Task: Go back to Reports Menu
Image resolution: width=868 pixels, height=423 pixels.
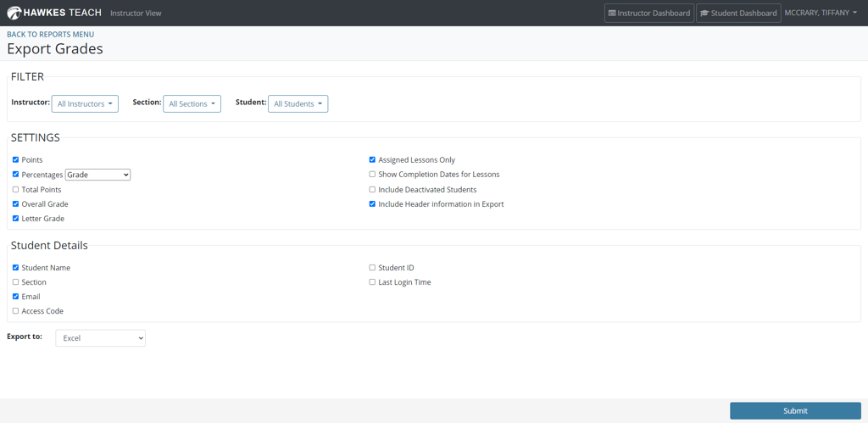Action: [x=51, y=35]
